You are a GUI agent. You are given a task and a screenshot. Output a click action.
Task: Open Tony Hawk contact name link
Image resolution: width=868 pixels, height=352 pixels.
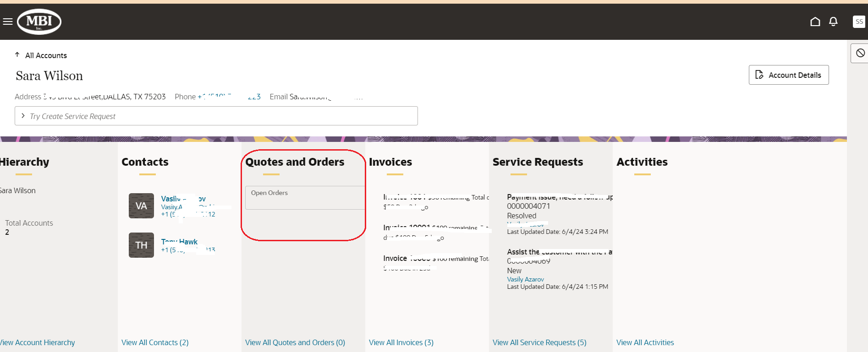click(x=179, y=242)
